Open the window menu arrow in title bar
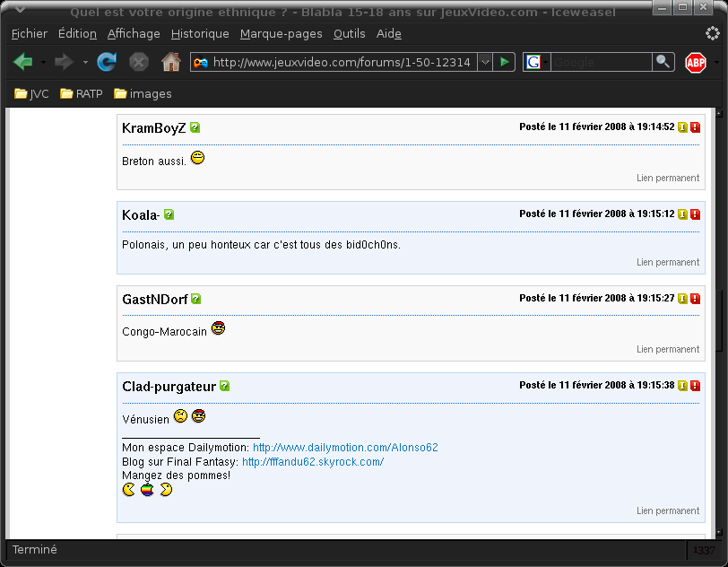The height and width of the screenshot is (567, 728). click(x=20, y=10)
